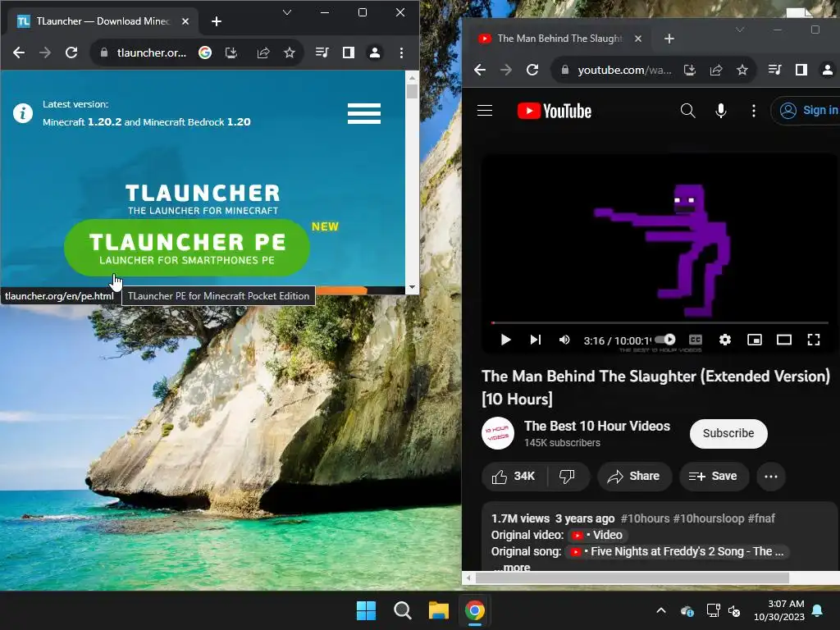Expand tab search chevron in TLauncher window
The image size is (840, 630).
coord(287,12)
